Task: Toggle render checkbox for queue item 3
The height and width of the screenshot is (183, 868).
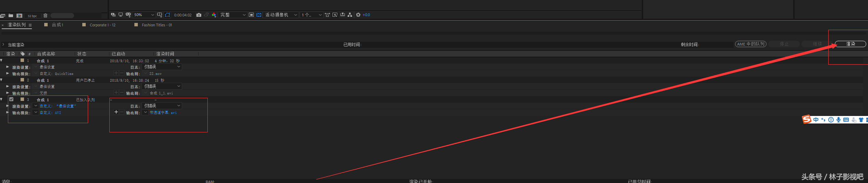Action: pyautogui.click(x=11, y=99)
